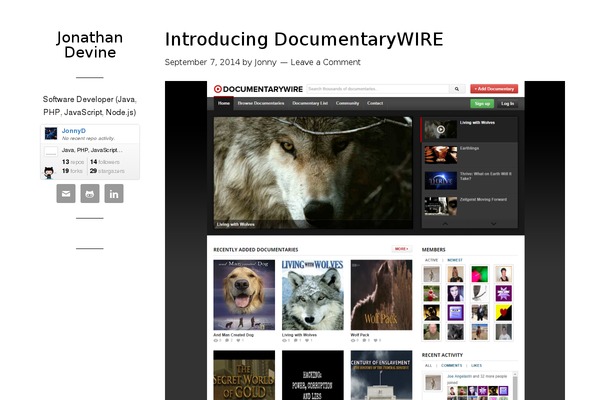Image resolution: width=600 pixels, height=400 pixels.
Task: Select the Thrive featured item
Action: [x=470, y=180]
